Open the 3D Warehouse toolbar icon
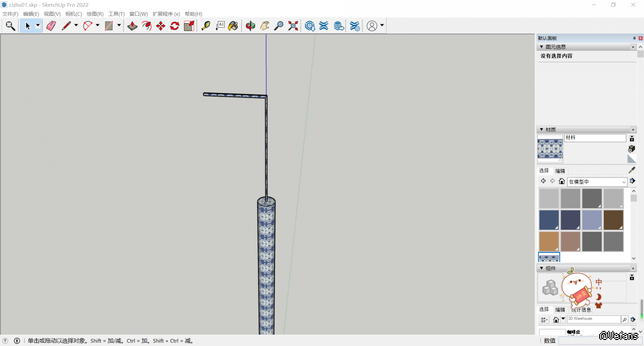Screen dimensions: 644x346 point(310,26)
